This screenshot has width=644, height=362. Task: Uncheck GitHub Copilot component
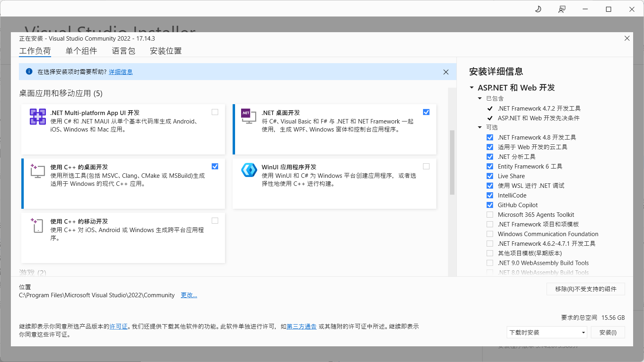click(x=490, y=205)
